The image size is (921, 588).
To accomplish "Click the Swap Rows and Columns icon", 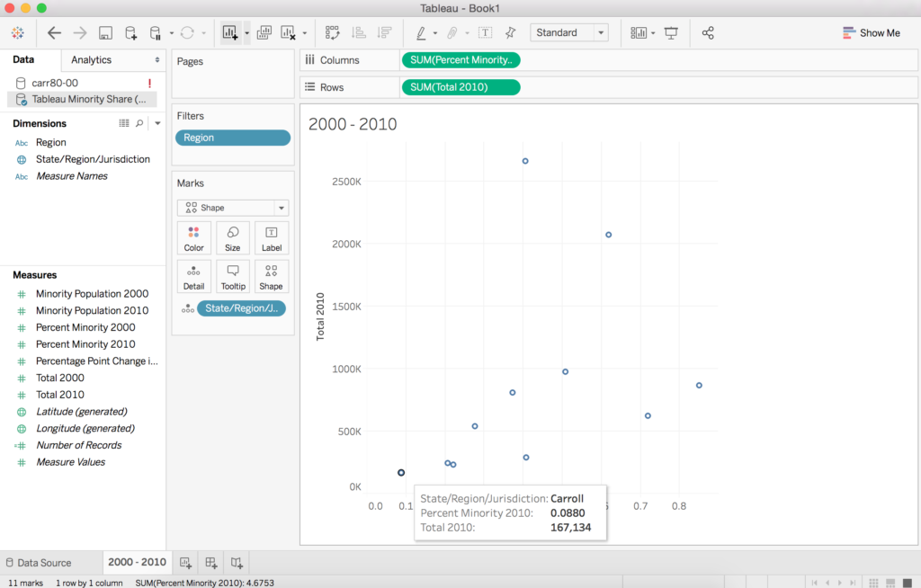I will tap(333, 33).
